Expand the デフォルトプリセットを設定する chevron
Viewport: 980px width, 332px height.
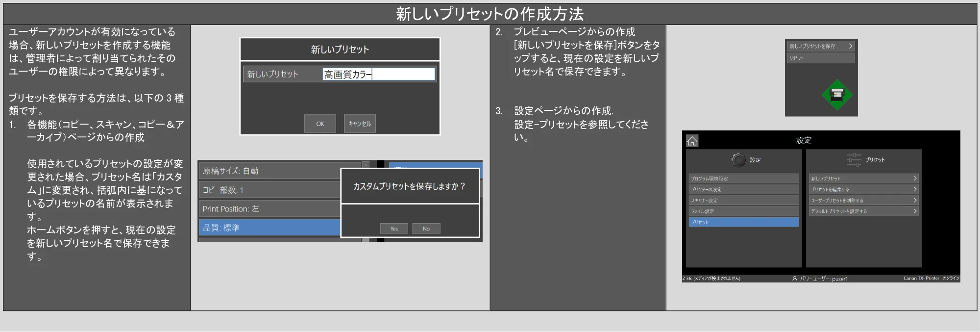pos(915,211)
